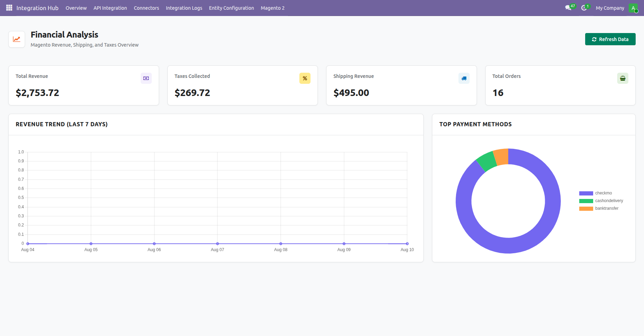Click the Financial Analysis chart-line icon

17,39
